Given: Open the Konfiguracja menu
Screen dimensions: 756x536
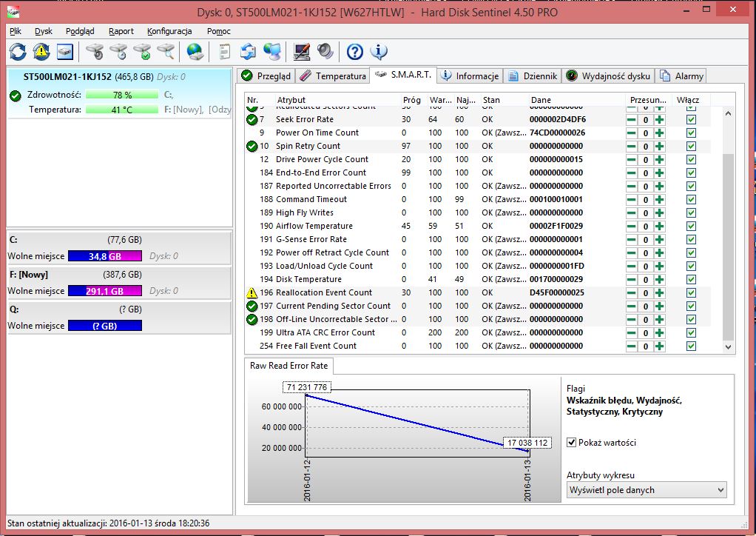Looking at the screenshot, I should [169, 31].
